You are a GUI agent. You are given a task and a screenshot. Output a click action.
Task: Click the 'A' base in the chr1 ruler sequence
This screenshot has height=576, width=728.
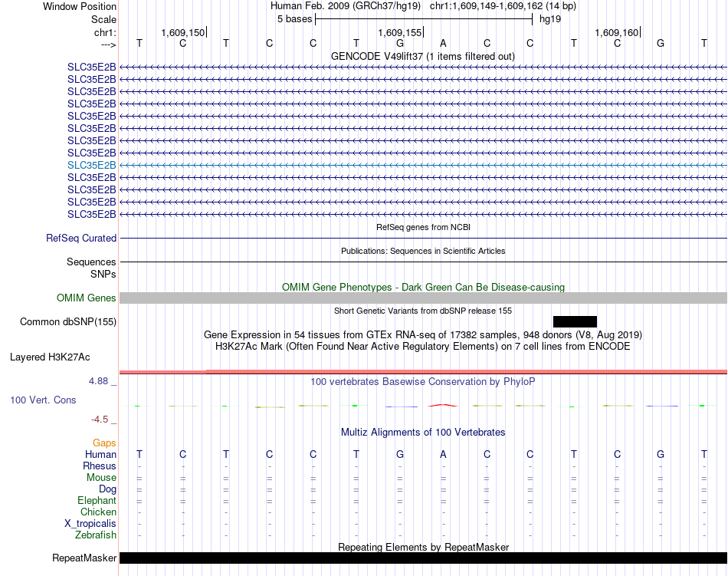[443, 43]
